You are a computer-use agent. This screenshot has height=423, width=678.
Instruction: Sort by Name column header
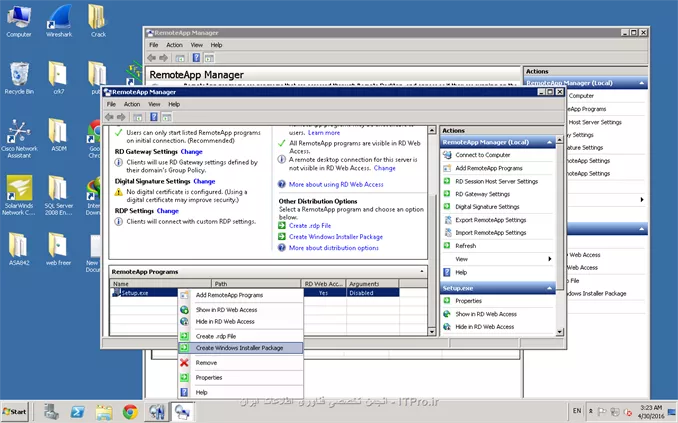click(160, 284)
